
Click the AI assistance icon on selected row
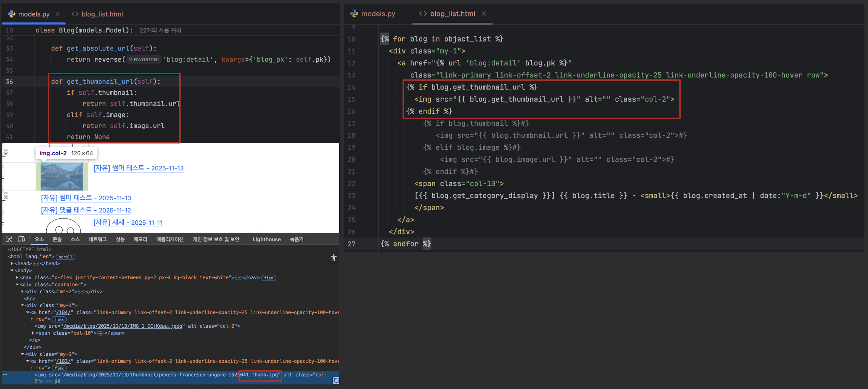pos(336,381)
